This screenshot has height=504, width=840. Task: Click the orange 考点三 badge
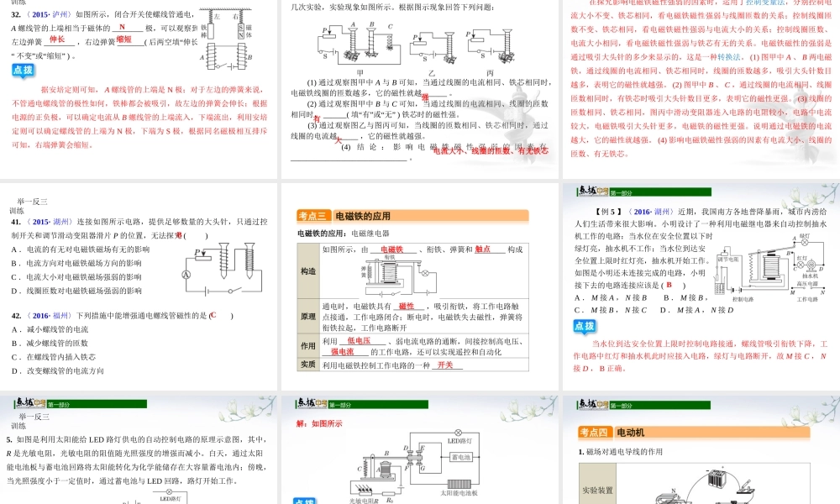[312, 216]
